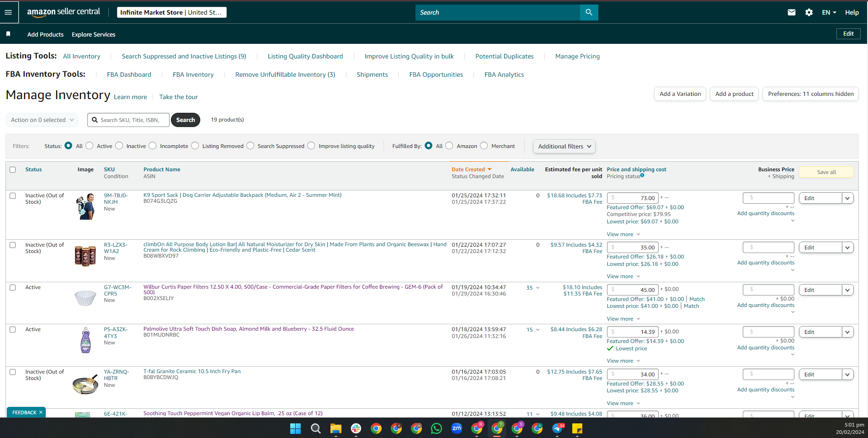The width and height of the screenshot is (868, 438).
Task: Click the magnifier button in the top search bar
Action: point(589,12)
